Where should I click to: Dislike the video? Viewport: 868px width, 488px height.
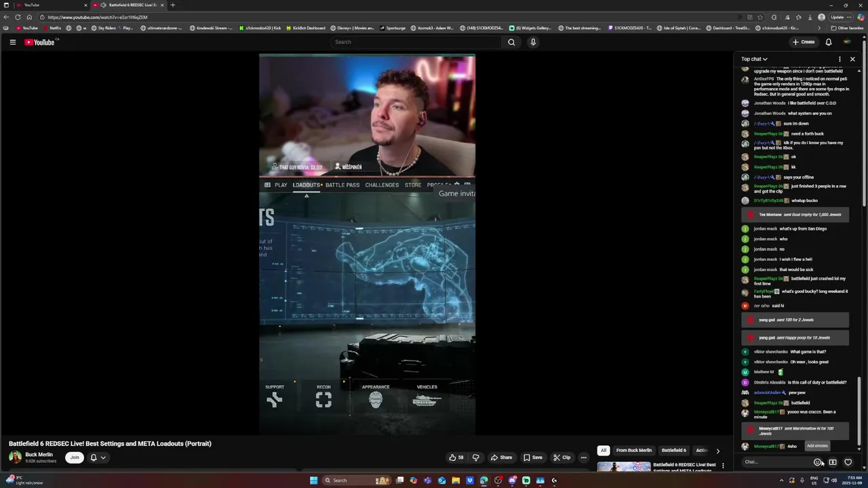click(475, 457)
